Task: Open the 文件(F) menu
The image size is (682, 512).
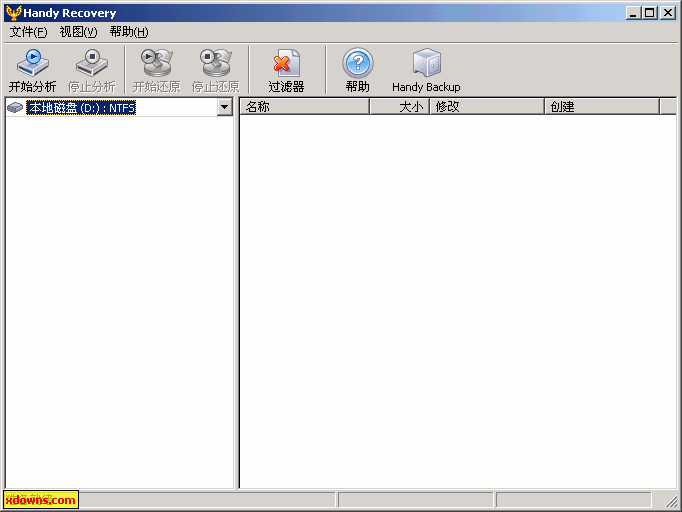Action: pos(28,32)
